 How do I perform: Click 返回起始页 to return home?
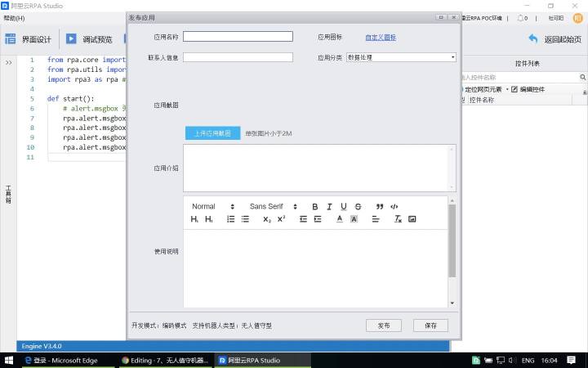555,39
